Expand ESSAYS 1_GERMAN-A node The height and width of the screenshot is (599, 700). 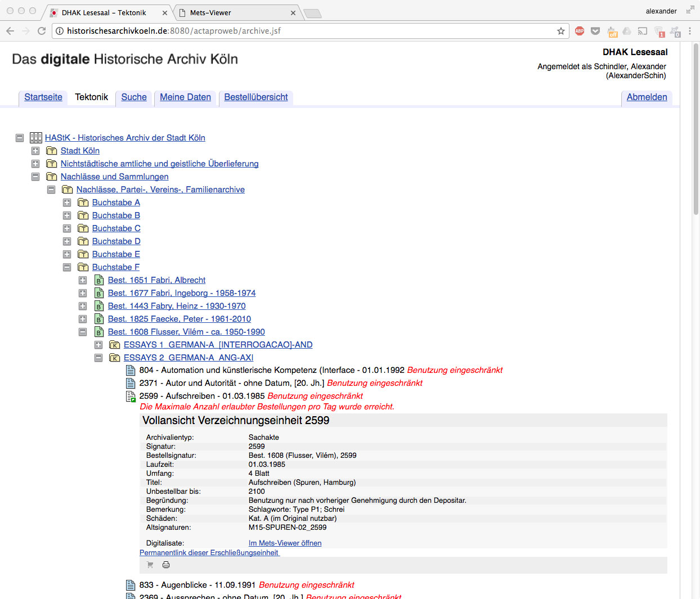pyautogui.click(x=98, y=345)
